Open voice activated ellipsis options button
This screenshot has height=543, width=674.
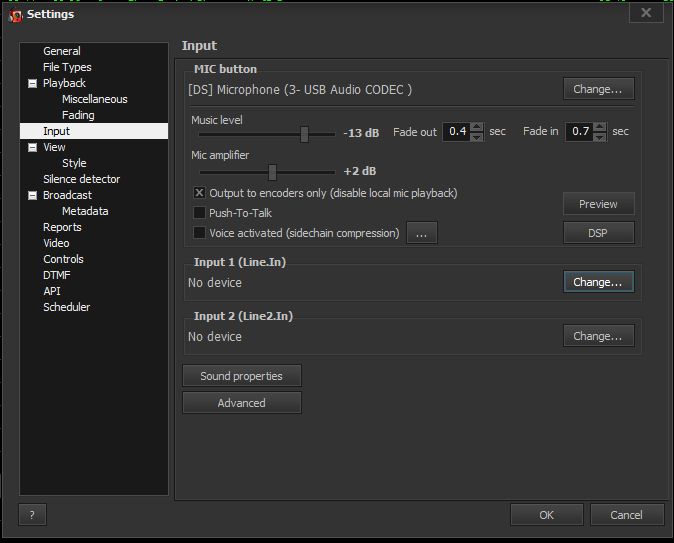(421, 233)
